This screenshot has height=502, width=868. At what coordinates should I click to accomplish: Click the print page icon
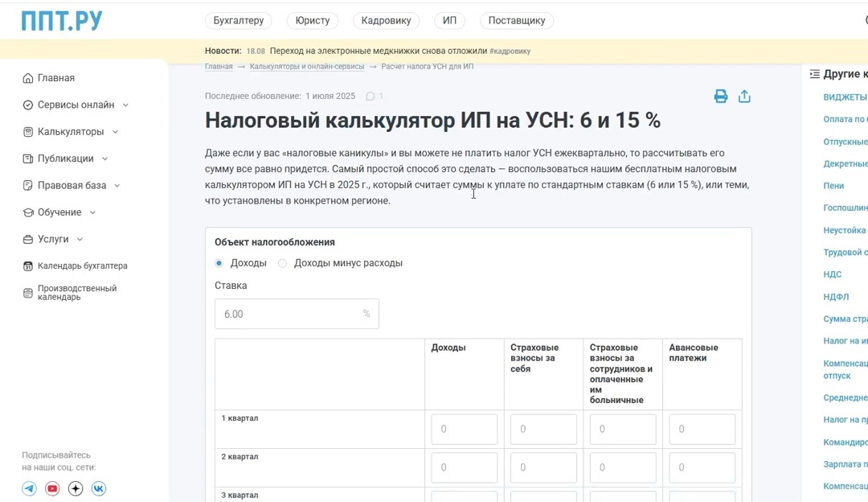[x=721, y=97]
